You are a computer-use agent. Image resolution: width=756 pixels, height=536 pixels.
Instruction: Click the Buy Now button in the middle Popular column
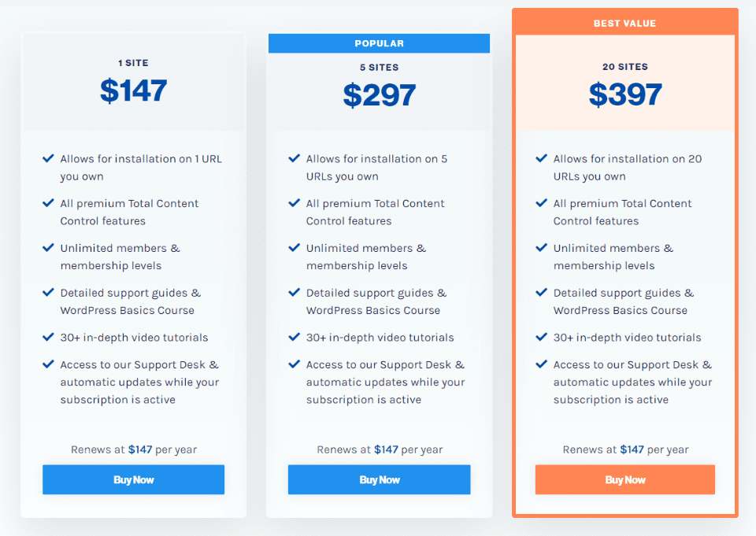click(x=379, y=479)
